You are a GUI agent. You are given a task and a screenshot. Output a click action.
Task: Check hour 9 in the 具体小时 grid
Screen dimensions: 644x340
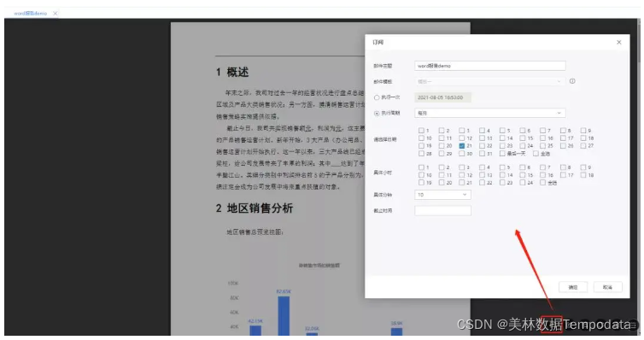point(583,167)
